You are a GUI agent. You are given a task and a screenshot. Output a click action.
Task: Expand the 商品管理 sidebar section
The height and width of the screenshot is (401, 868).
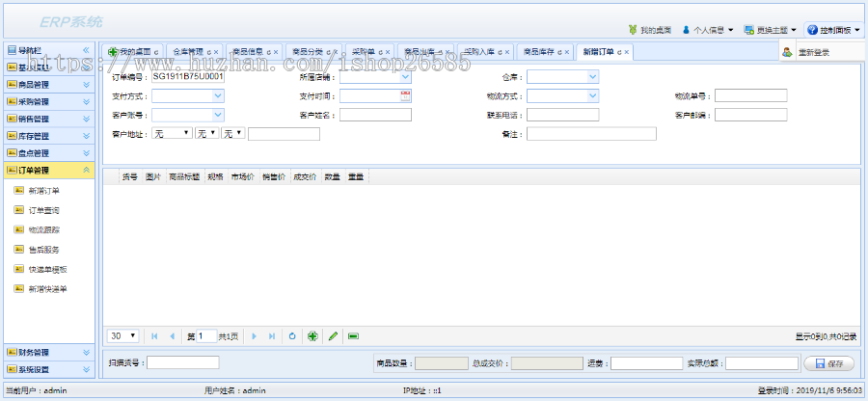coord(86,85)
